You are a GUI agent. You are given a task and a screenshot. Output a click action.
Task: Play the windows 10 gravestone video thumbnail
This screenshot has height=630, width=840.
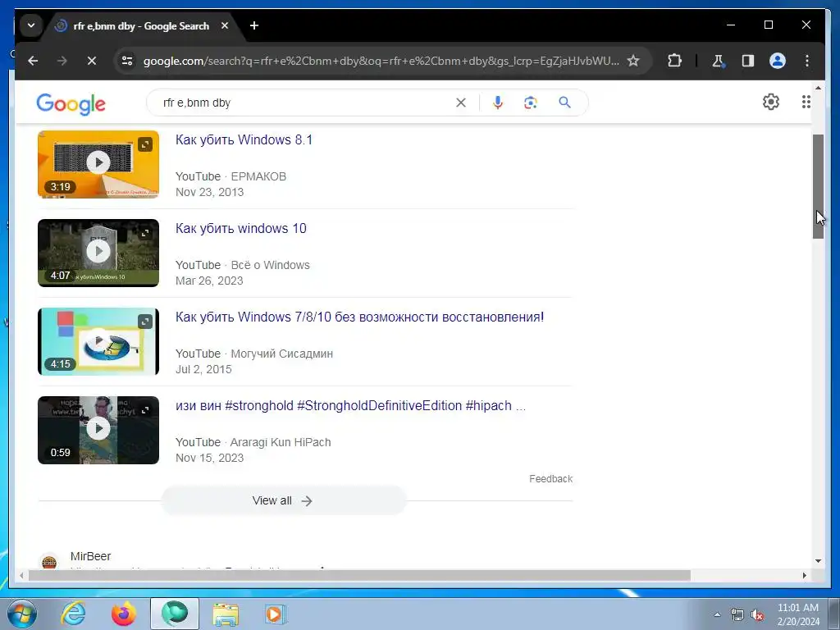tap(98, 253)
